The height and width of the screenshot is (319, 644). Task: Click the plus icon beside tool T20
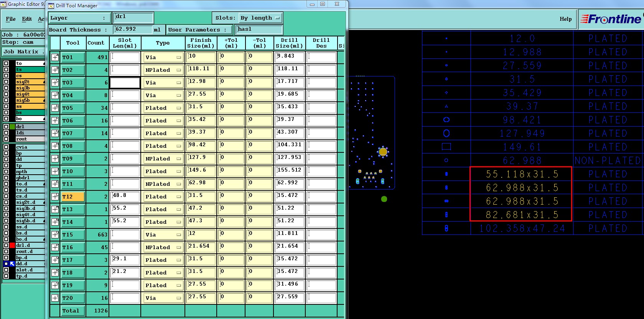(55, 298)
